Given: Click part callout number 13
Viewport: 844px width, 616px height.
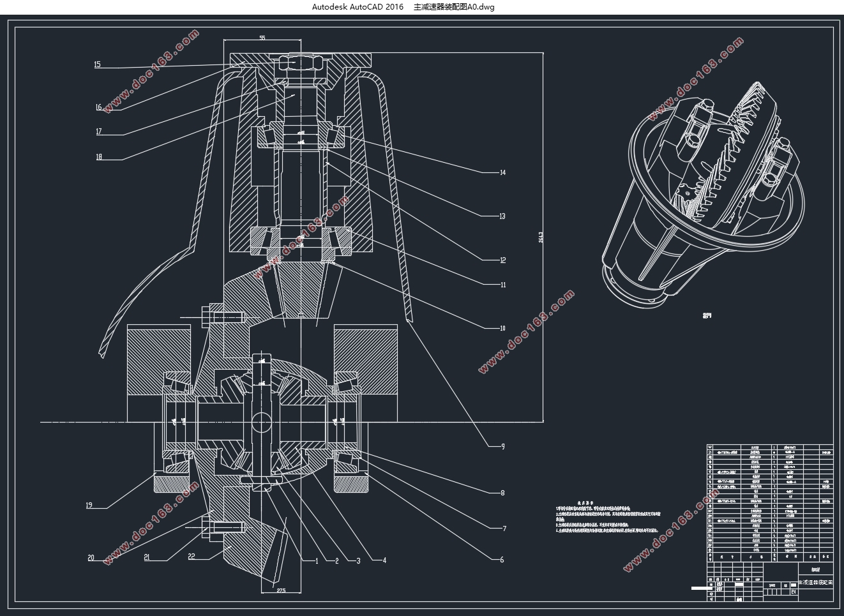Looking at the screenshot, I should pyautogui.click(x=502, y=216).
